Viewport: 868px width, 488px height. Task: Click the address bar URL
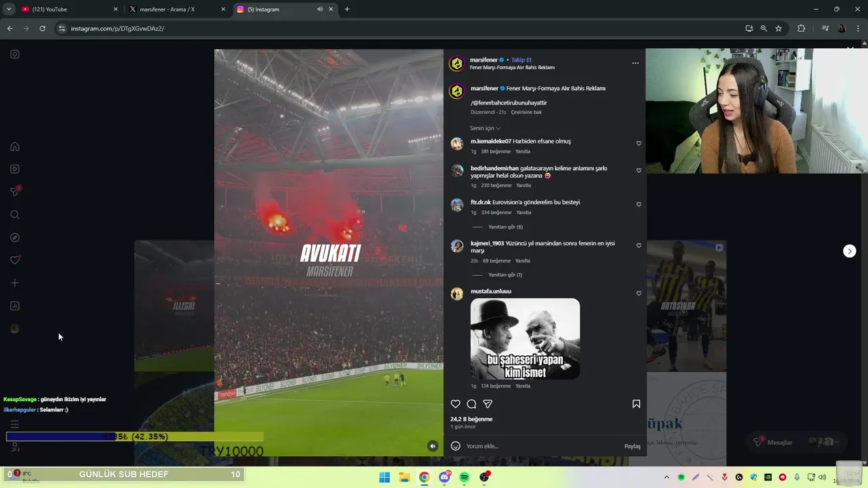click(x=117, y=28)
